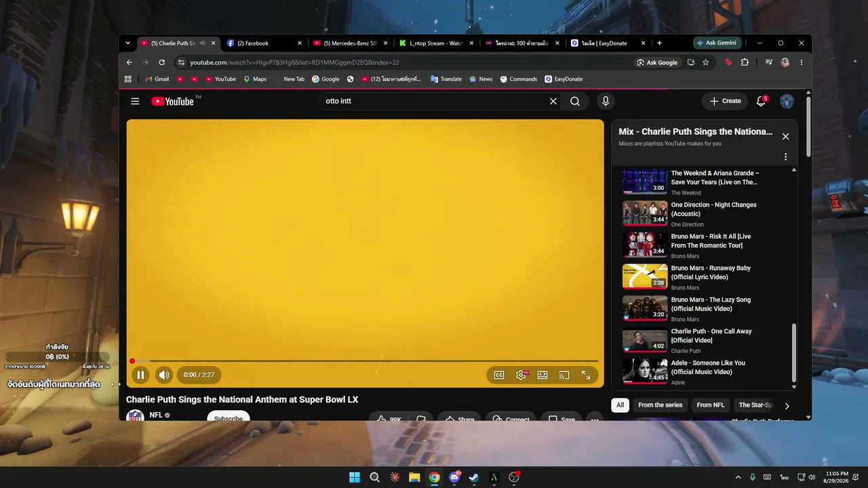868x488 pixels.
Task: Click the YouTube page vertical scrollbar
Action: [x=808, y=126]
